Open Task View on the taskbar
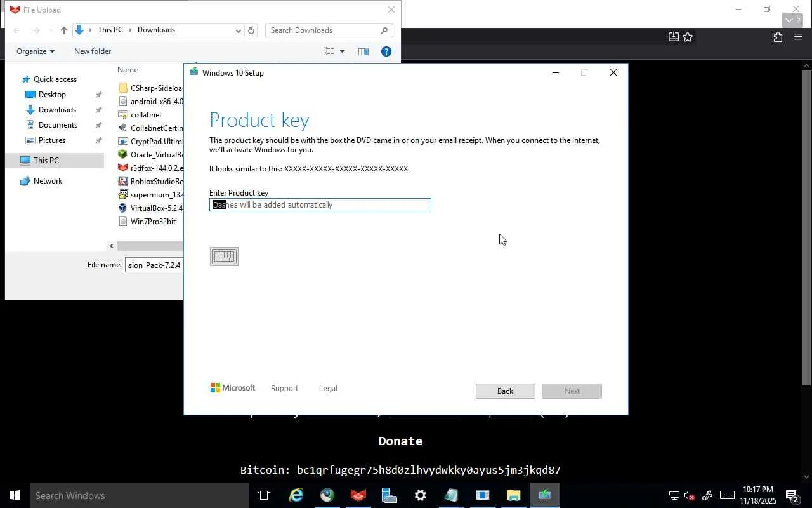812x508 pixels. coord(264,495)
